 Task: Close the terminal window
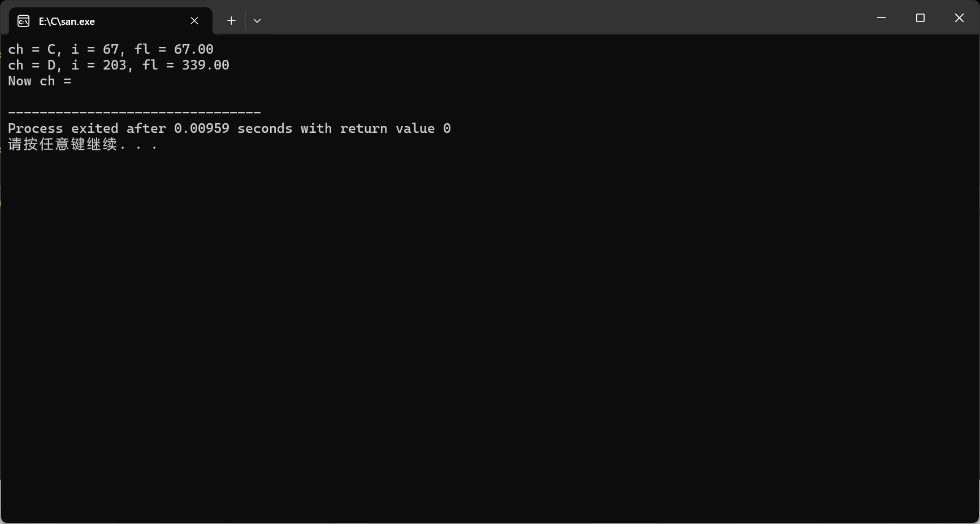(959, 18)
